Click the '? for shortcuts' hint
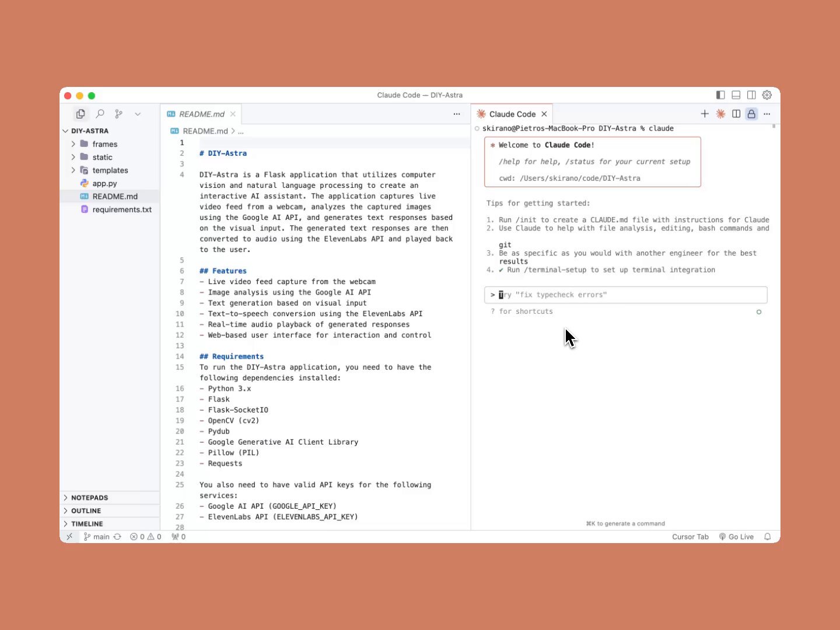The image size is (840, 630). (x=521, y=311)
